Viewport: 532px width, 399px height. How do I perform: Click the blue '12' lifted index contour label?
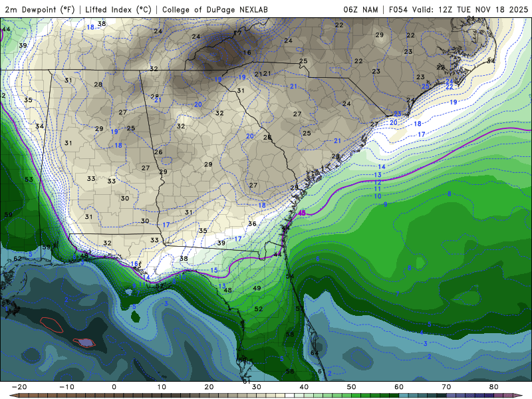(378, 182)
